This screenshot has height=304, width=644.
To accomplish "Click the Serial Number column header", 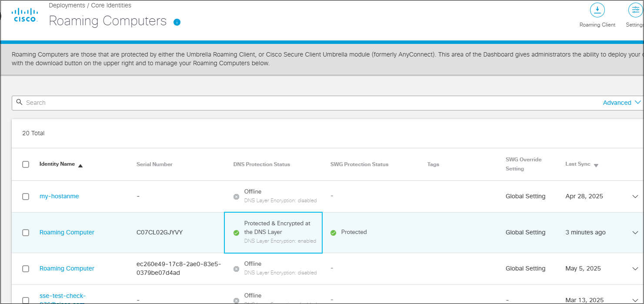I will pos(154,164).
